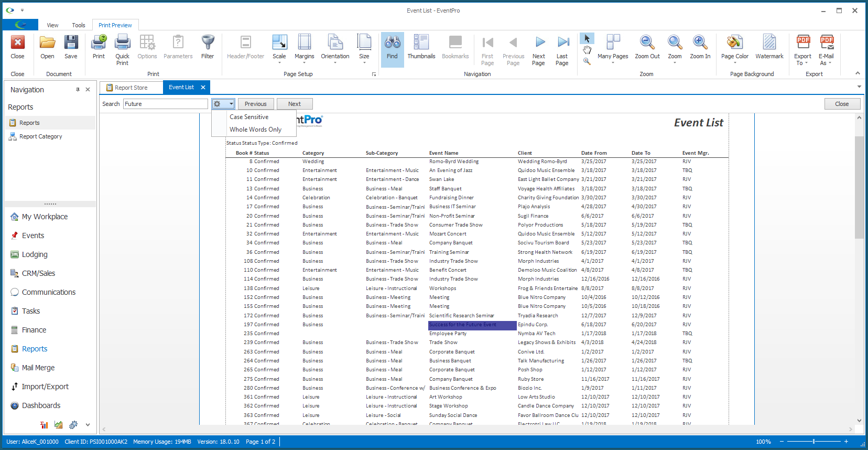Jump to Last Page

pyautogui.click(x=562, y=50)
